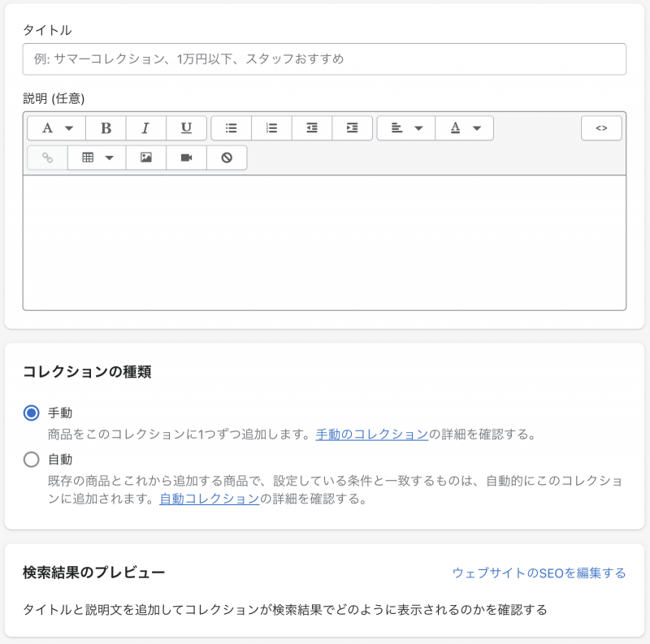Screen dimensions: 650x644
Task: Insert an image into the description
Action: pyautogui.click(x=146, y=158)
